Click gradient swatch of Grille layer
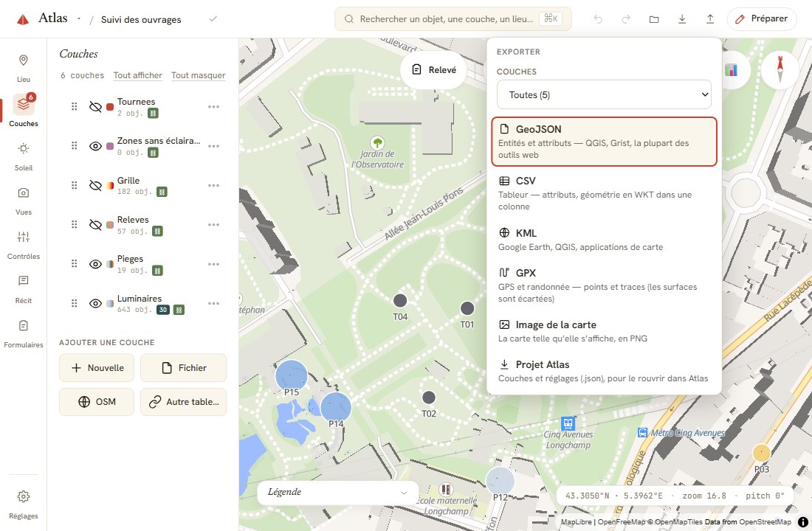 click(110, 185)
